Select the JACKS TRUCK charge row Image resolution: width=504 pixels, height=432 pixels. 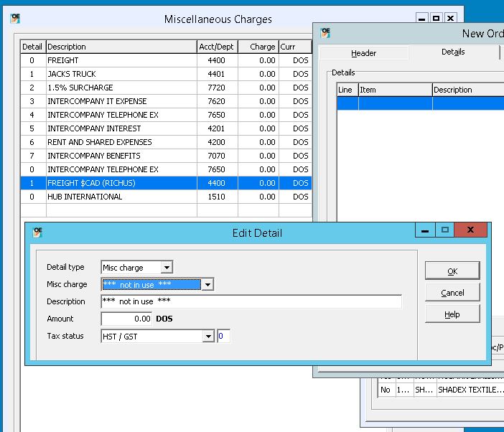click(122, 74)
